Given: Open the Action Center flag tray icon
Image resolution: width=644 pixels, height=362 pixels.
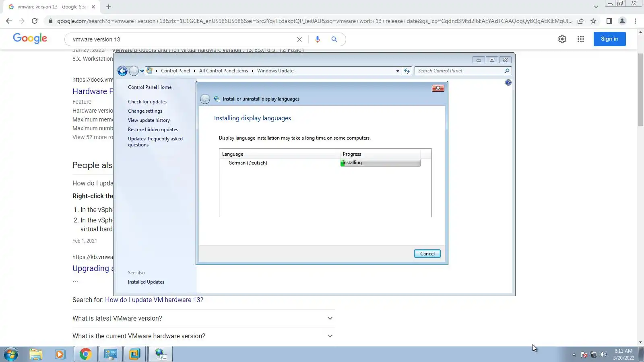Looking at the screenshot, I should coord(584,354).
